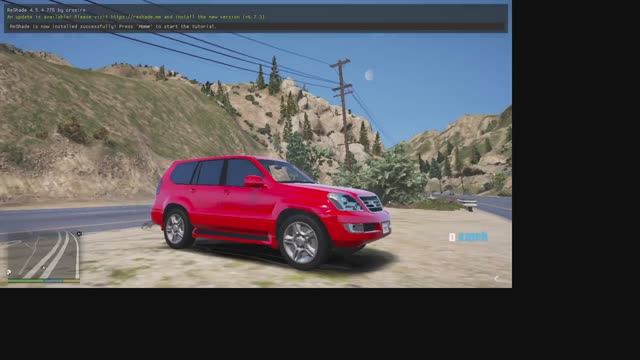The width and height of the screenshot is (640, 360).
Task: Click the moon in the sky
Action: pos(369,75)
